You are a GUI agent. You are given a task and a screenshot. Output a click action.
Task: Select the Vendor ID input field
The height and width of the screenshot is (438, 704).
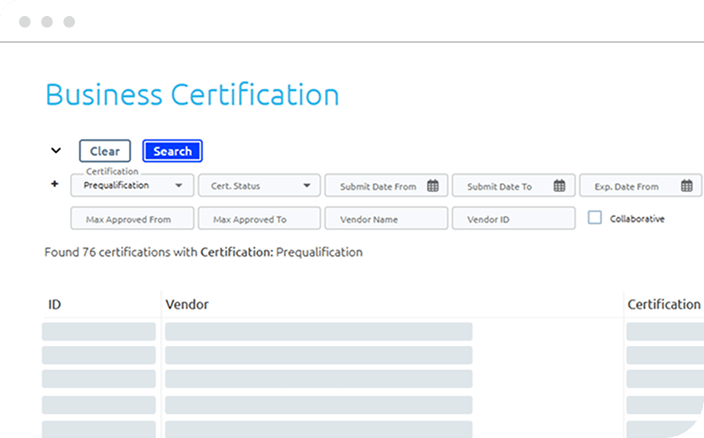513,219
